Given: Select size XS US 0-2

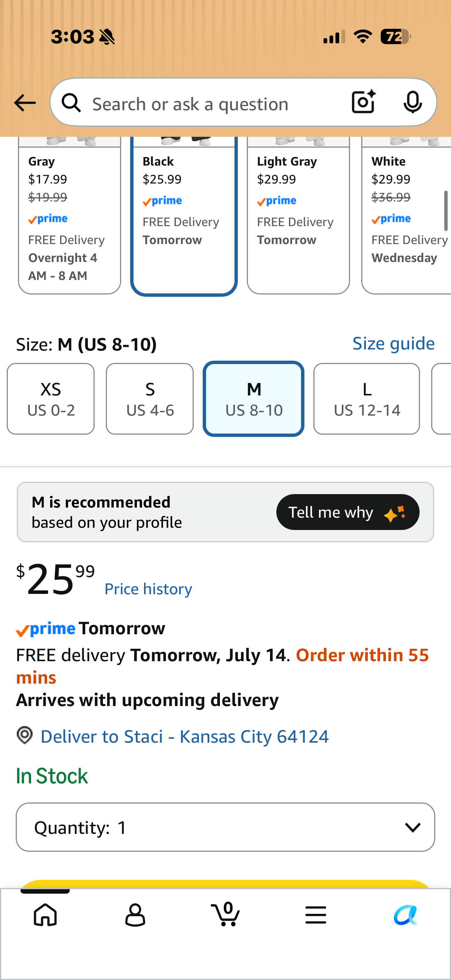Looking at the screenshot, I should point(50,399).
